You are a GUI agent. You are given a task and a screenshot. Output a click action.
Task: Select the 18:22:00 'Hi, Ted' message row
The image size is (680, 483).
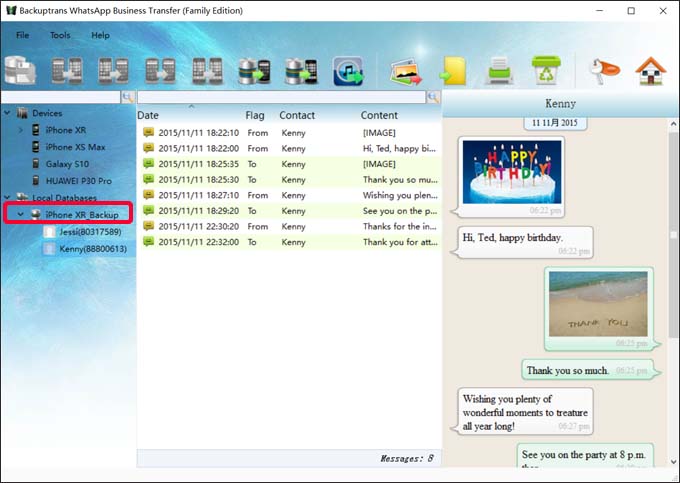tap(289, 149)
